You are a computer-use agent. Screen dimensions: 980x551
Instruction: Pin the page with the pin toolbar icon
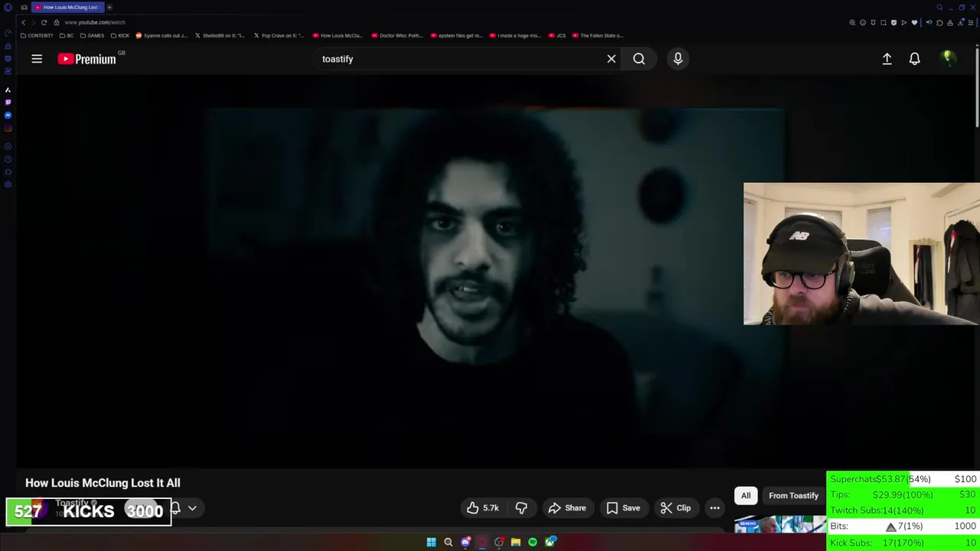(x=873, y=22)
